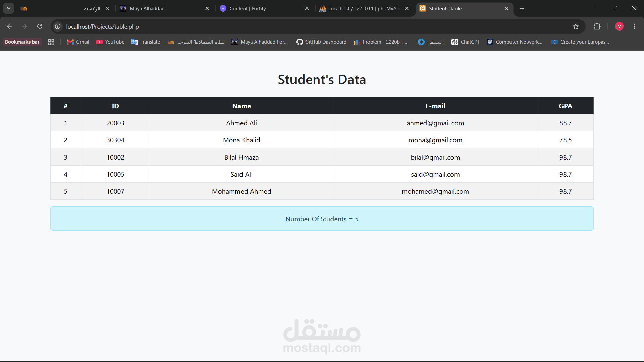Click the ID column header

(115, 106)
